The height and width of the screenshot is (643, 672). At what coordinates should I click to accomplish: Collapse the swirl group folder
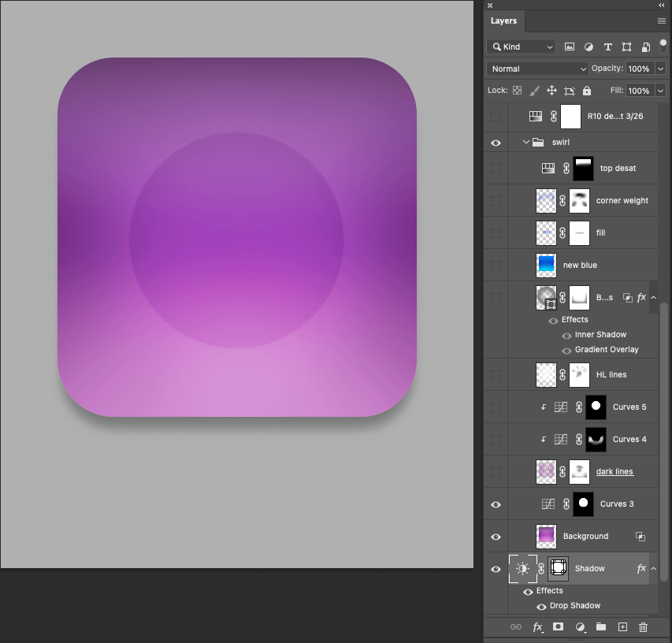coord(525,143)
